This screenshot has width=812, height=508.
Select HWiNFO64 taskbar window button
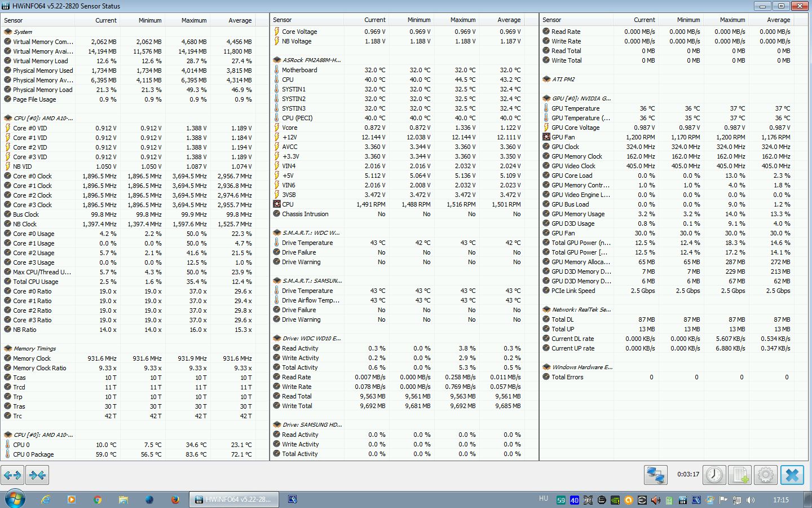point(233,500)
